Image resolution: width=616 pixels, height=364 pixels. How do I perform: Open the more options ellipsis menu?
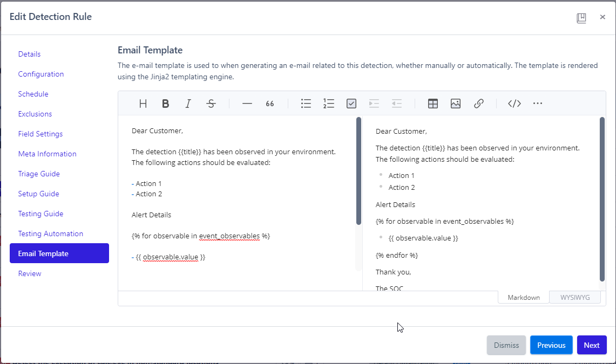[x=537, y=103]
